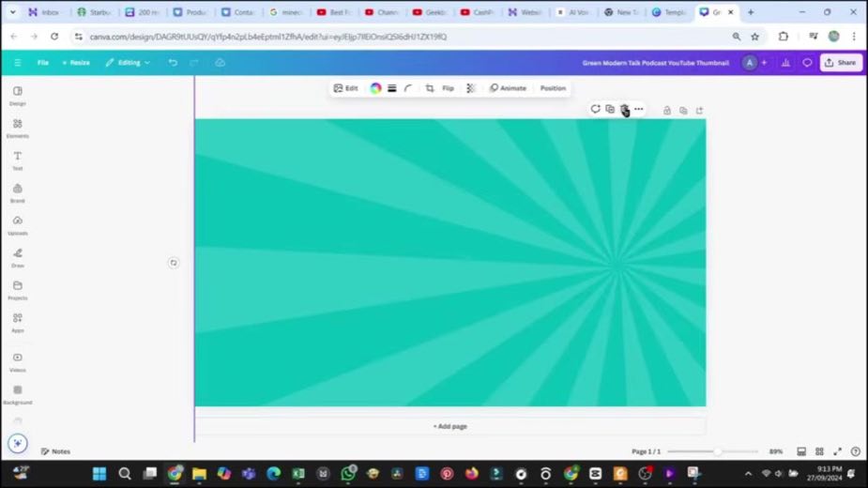The height and width of the screenshot is (488, 868).
Task: Open browser extensions puzzle icon
Action: tap(783, 37)
